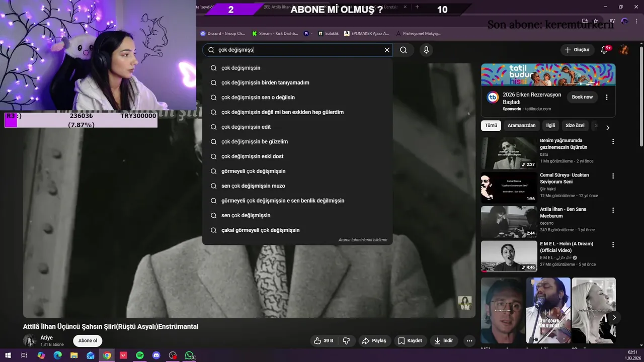Open Discord - Group Ch... bookmark
This screenshot has height=362, width=644.
222,34
